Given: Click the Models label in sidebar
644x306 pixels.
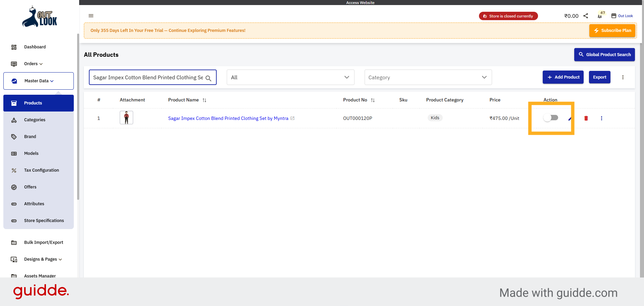Looking at the screenshot, I should pos(31,154).
